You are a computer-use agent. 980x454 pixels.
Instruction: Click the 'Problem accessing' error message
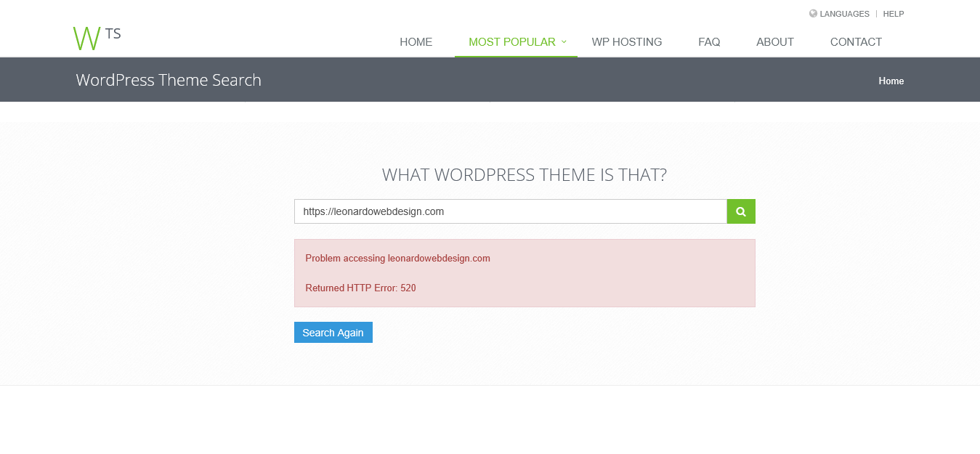(397, 258)
